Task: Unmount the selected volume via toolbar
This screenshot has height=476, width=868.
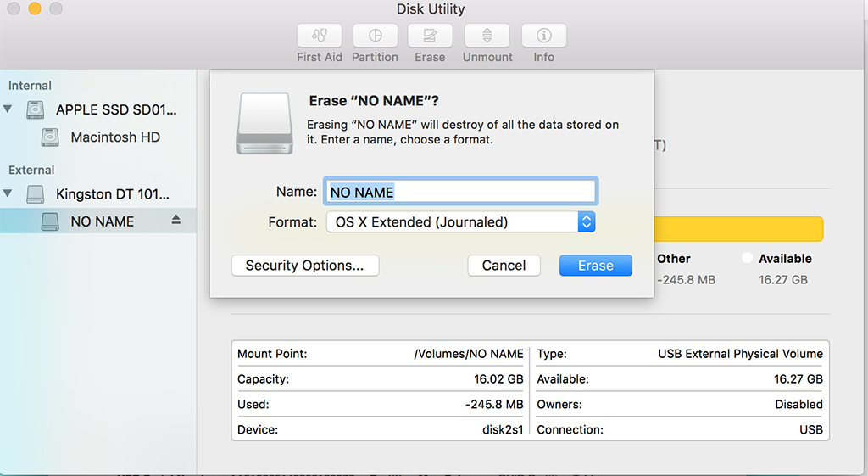Action: [487, 36]
